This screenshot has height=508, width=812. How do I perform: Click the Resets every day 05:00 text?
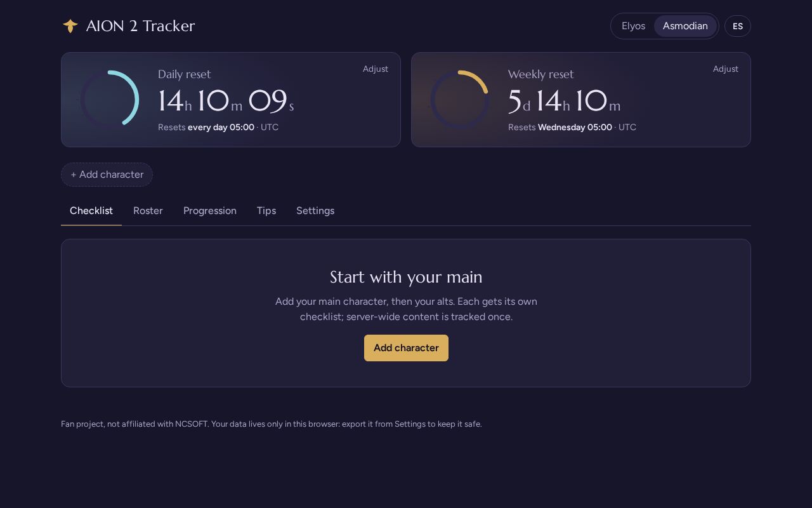(218, 127)
